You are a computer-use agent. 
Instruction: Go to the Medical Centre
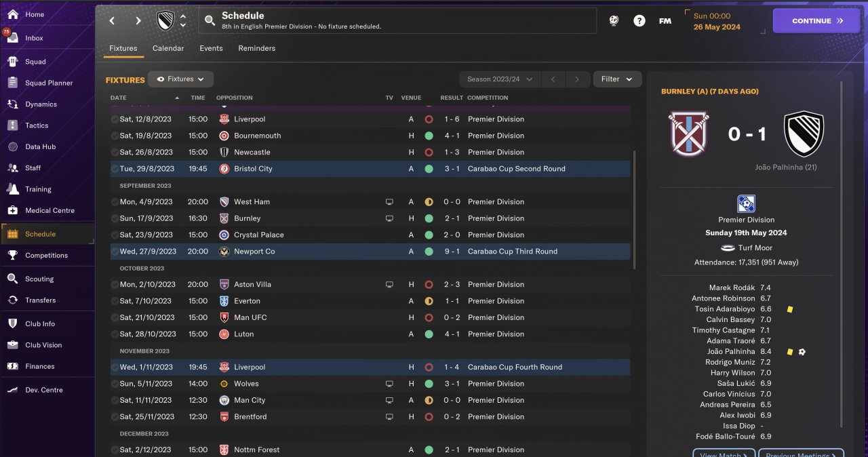[x=50, y=210]
